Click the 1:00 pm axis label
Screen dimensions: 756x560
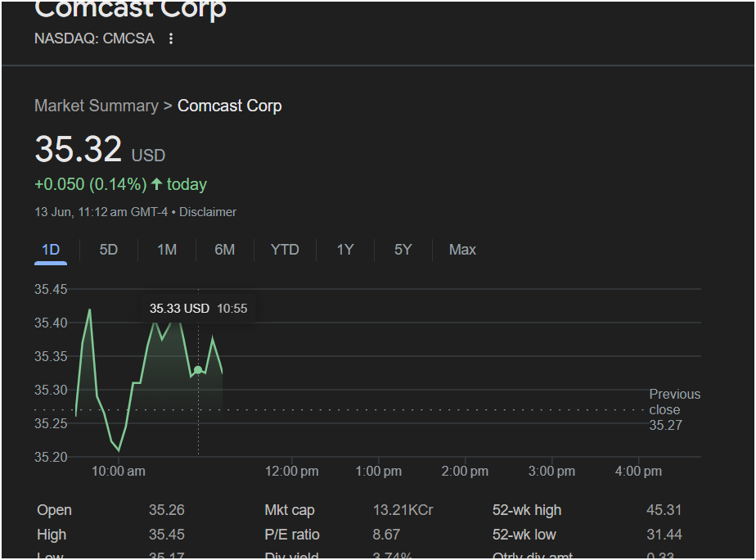(x=379, y=472)
